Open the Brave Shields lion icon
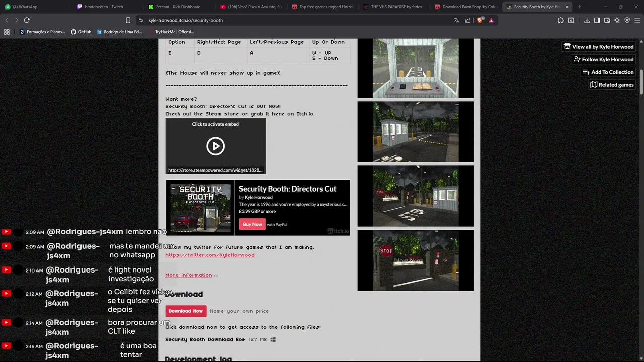The width and height of the screenshot is (644, 362). point(480,20)
